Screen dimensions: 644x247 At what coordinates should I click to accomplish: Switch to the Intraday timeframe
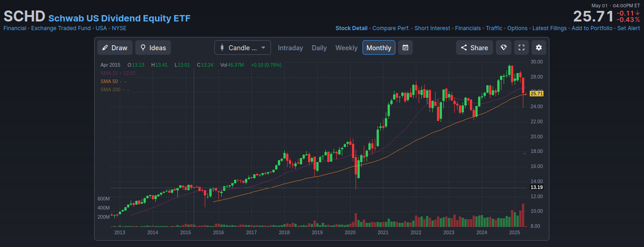[290, 47]
